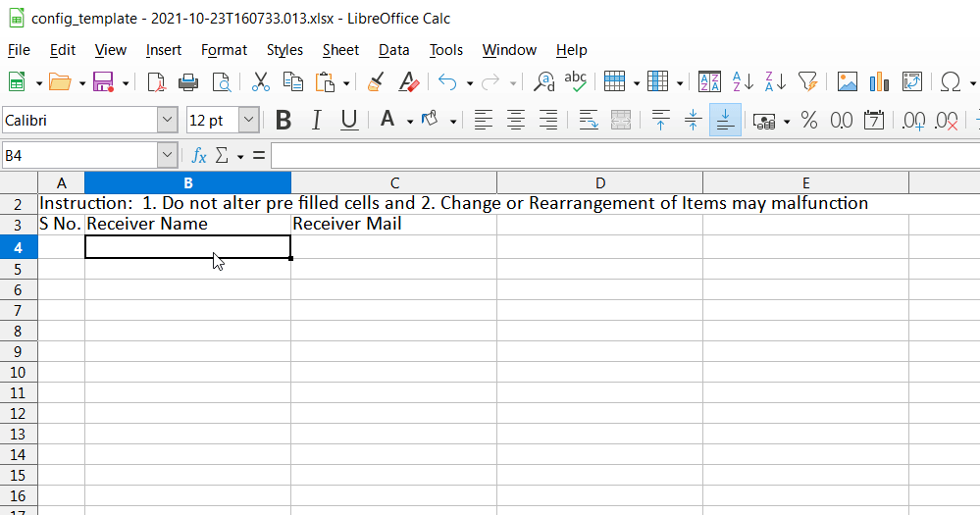Select the Clone Formatting paintbrush
Image resolution: width=980 pixels, height=515 pixels.
[375, 82]
